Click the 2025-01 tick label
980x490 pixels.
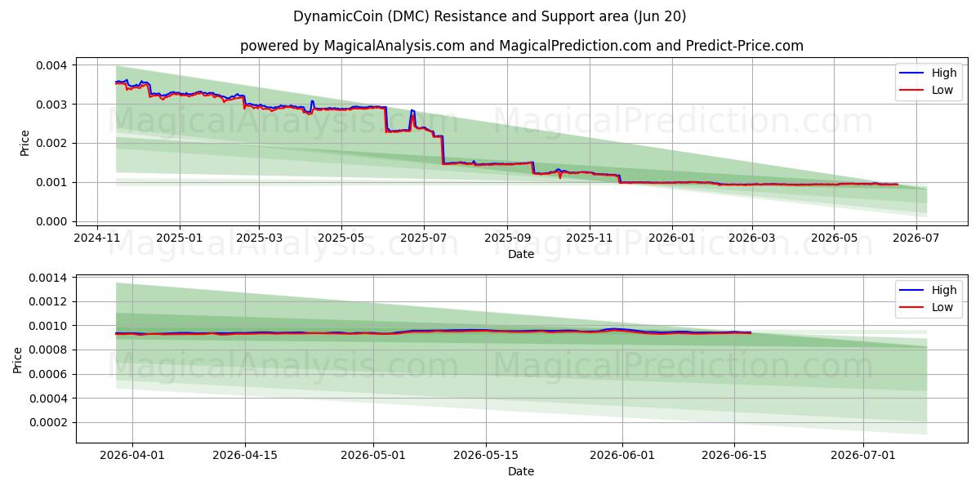179,238
